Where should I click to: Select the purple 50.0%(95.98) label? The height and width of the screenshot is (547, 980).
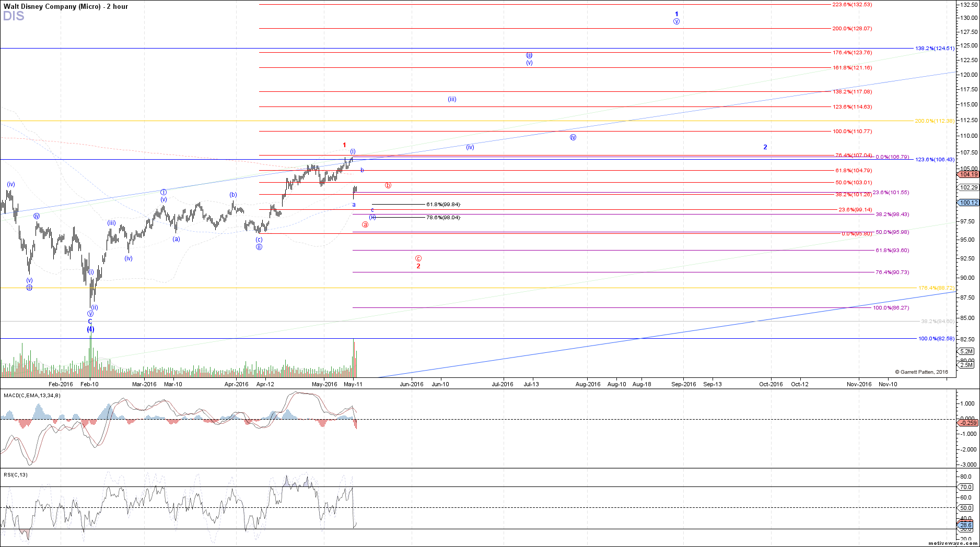coord(892,232)
